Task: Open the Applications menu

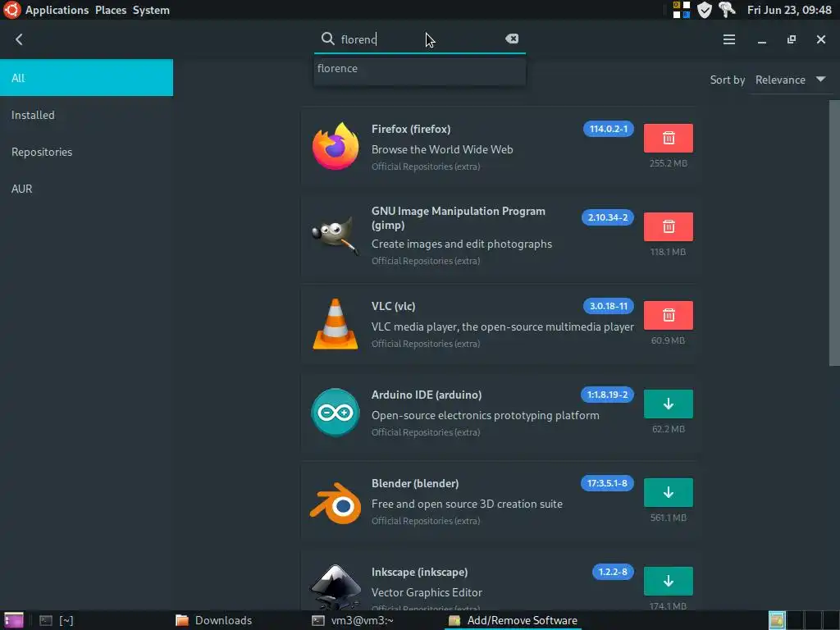Action: (x=57, y=10)
